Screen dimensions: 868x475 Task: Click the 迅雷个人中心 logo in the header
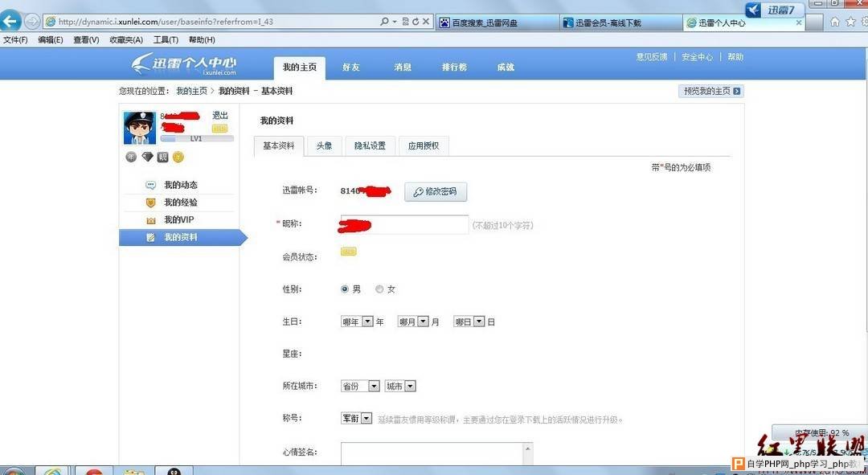coord(184,63)
